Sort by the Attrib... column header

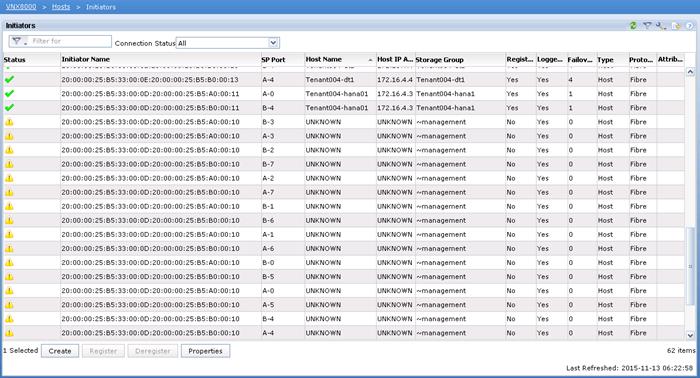click(670, 59)
